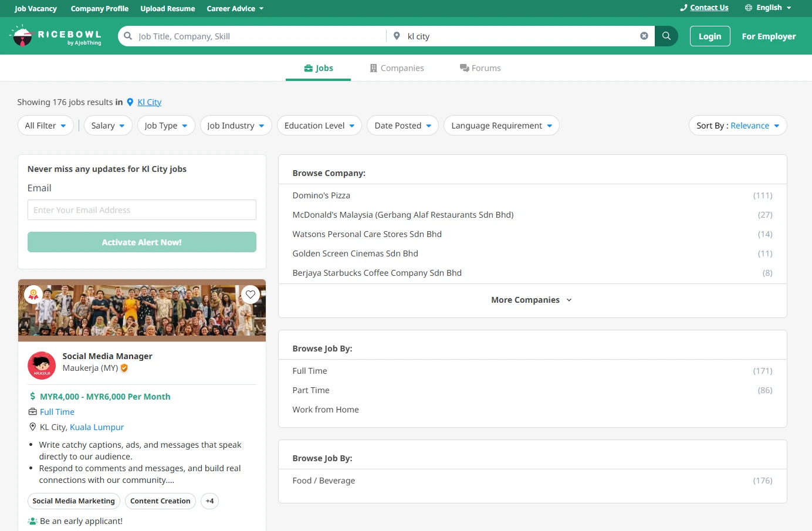
Task: Change Sort By Relevance option
Action: point(738,126)
